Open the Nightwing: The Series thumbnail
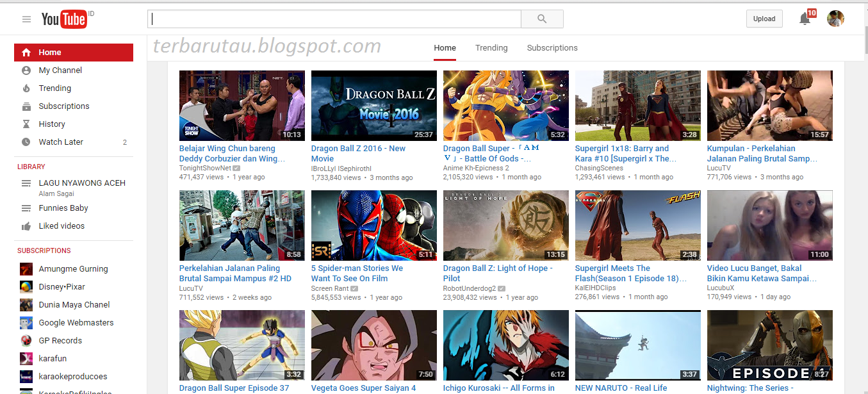The height and width of the screenshot is (394, 868). click(770, 345)
